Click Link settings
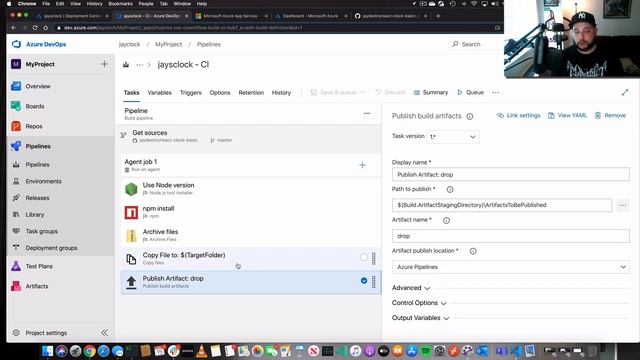 518,116
